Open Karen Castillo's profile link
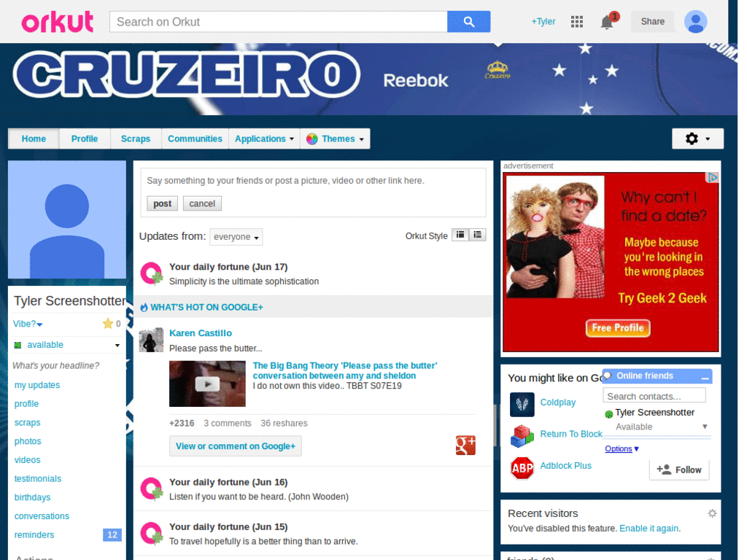The width and height of the screenshot is (747, 560). 201,333
